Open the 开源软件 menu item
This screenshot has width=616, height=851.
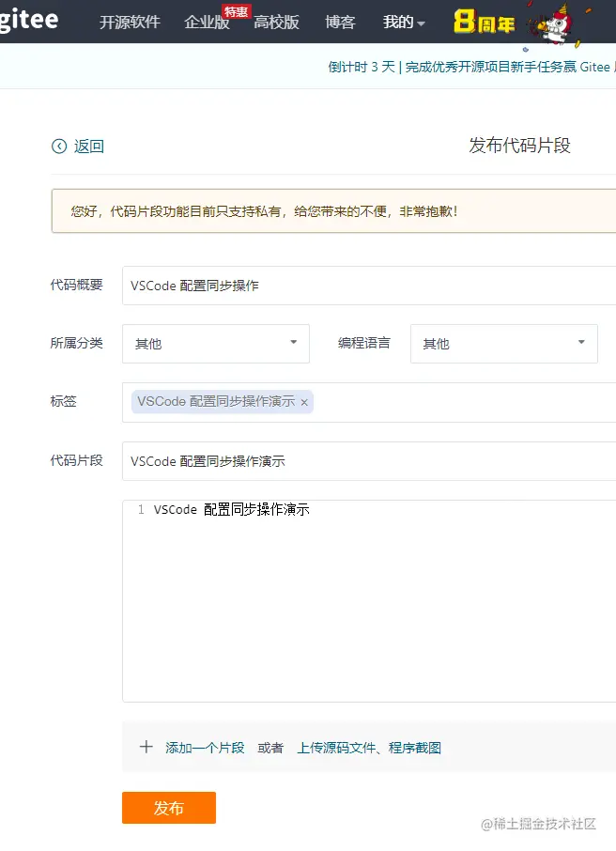130,22
